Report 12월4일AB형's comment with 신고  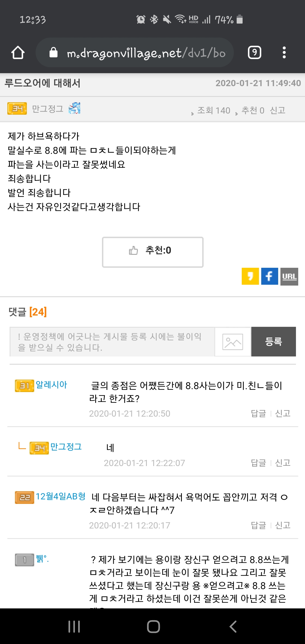[x=283, y=525]
